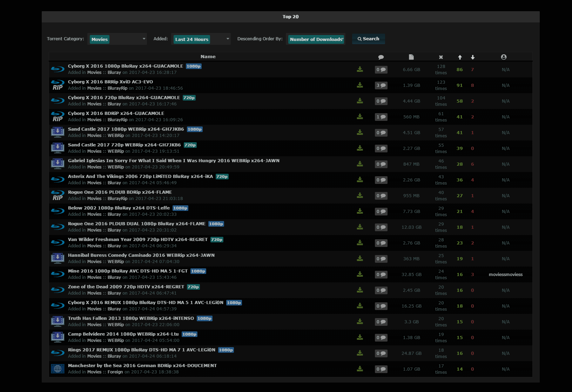Open Van Wilder Freshman Year 2009 720p link

[138, 240]
